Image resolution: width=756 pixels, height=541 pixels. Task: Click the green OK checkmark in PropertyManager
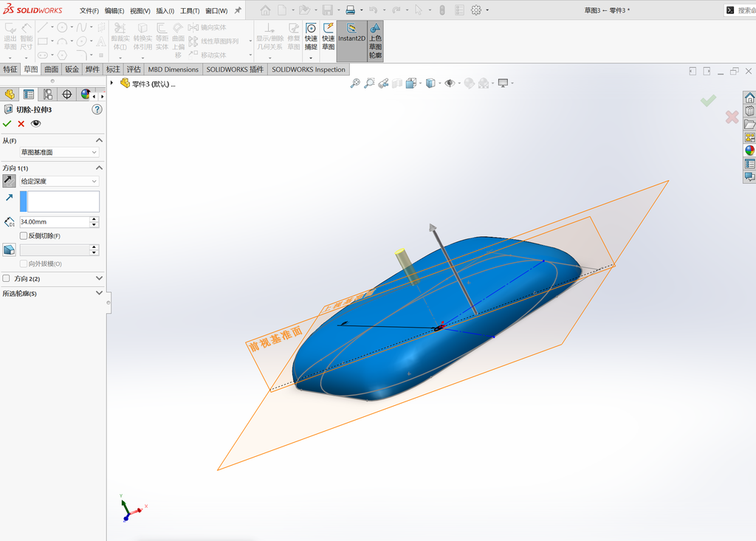click(7, 124)
